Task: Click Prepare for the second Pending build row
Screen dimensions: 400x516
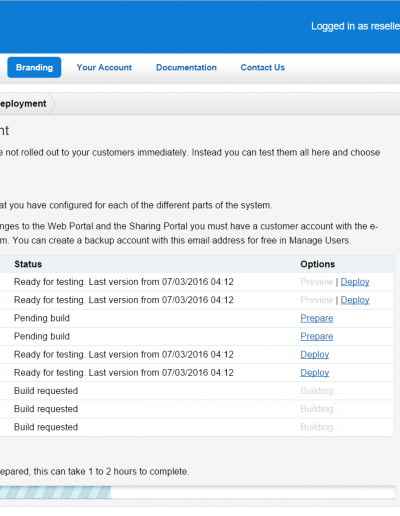Action: tap(317, 336)
